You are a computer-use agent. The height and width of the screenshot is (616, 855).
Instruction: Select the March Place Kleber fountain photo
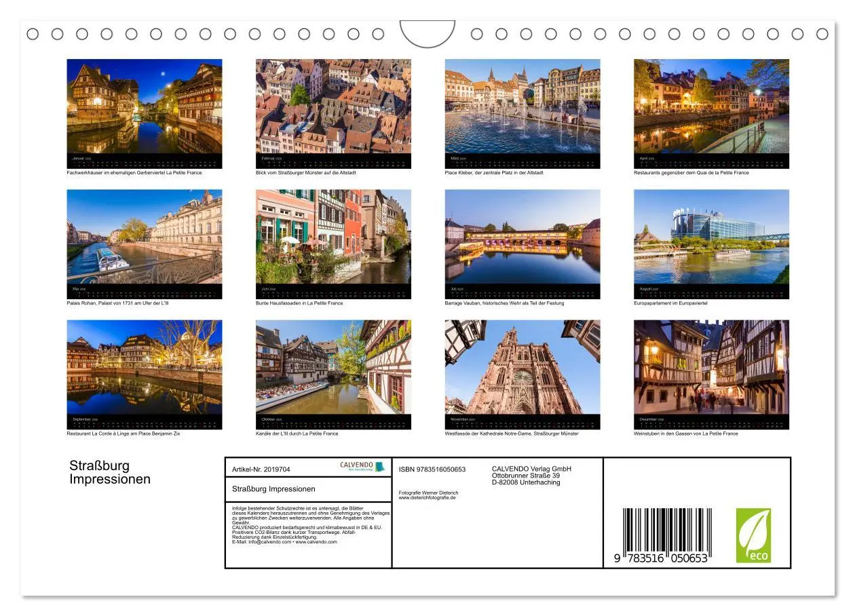pos(522,106)
